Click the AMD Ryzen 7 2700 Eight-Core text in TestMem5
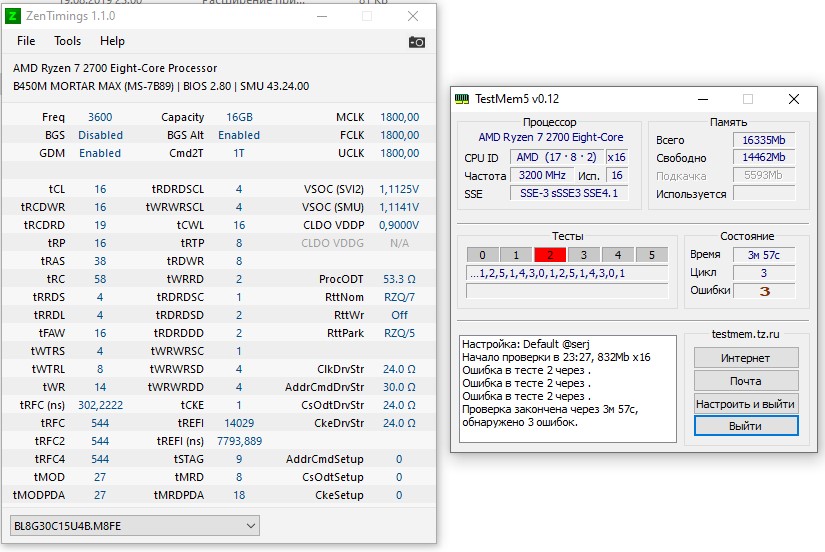 550,137
